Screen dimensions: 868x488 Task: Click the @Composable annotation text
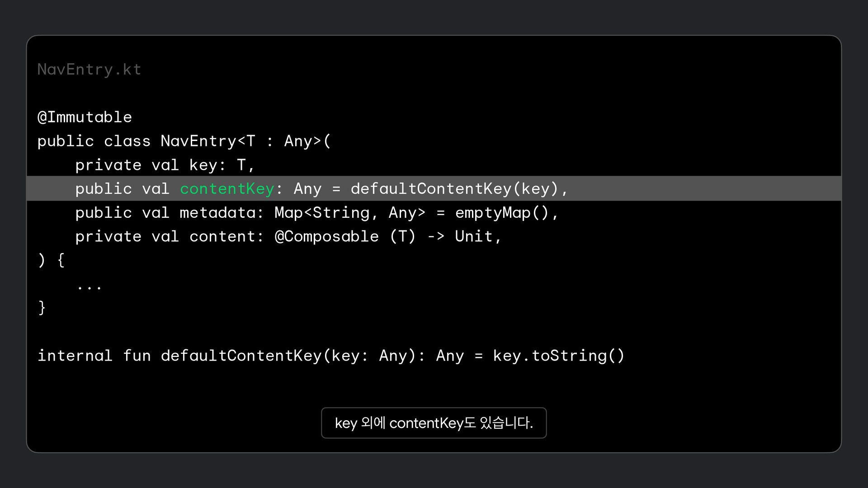tap(326, 237)
